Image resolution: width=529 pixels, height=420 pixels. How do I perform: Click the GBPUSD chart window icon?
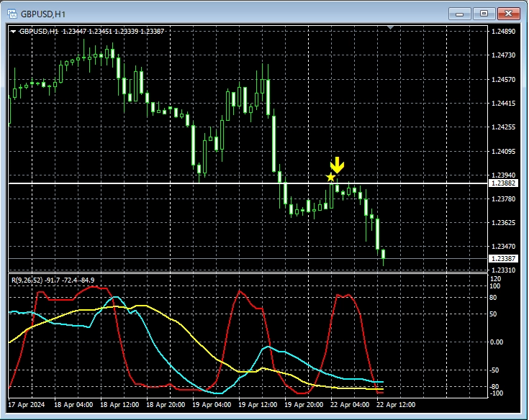12,13
